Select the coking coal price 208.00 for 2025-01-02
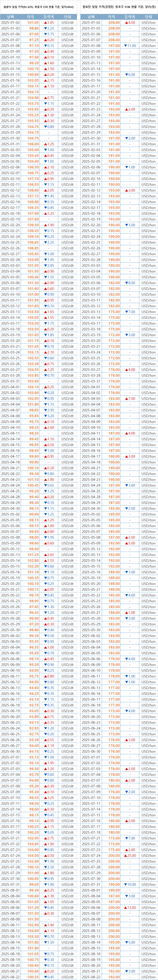Viewport: 158px width, 980px height. click(113, 23)
